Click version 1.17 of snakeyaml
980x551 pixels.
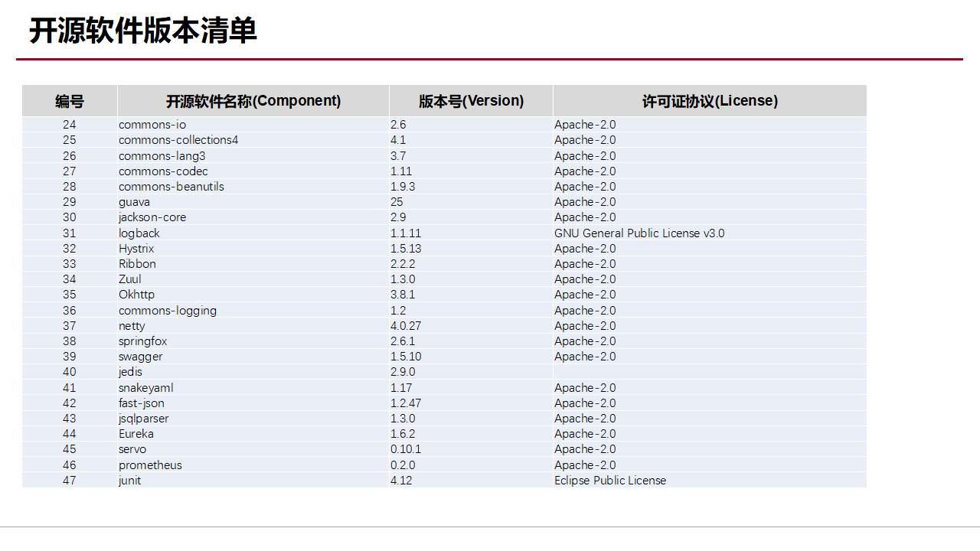471,388
